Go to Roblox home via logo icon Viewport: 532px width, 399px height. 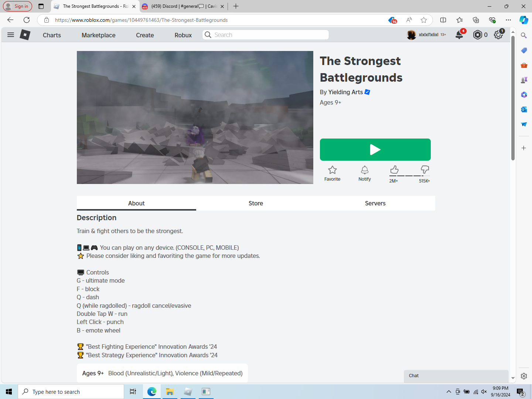(x=25, y=35)
